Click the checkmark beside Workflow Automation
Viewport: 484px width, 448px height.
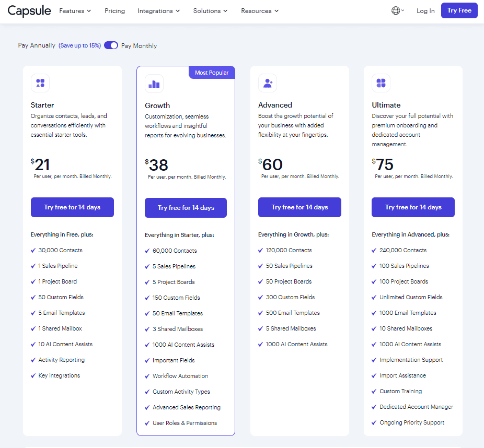(146, 375)
